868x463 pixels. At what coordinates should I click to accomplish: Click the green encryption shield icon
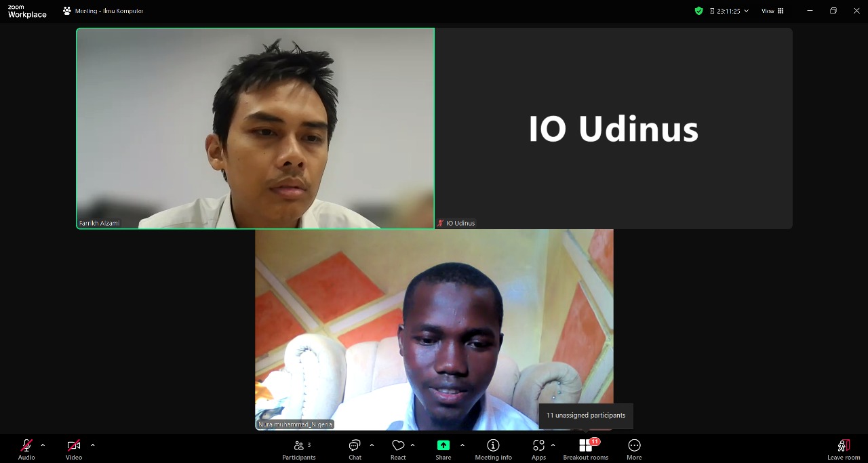coord(698,11)
